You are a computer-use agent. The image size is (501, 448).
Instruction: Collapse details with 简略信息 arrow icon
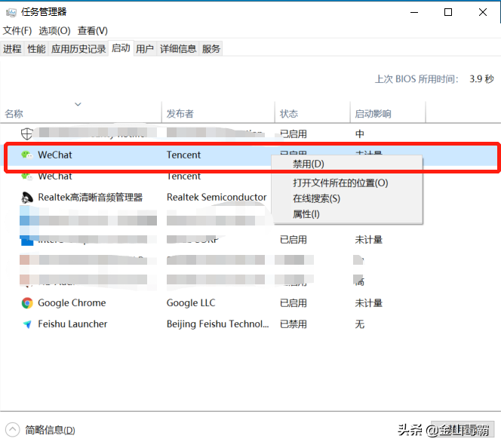13,430
